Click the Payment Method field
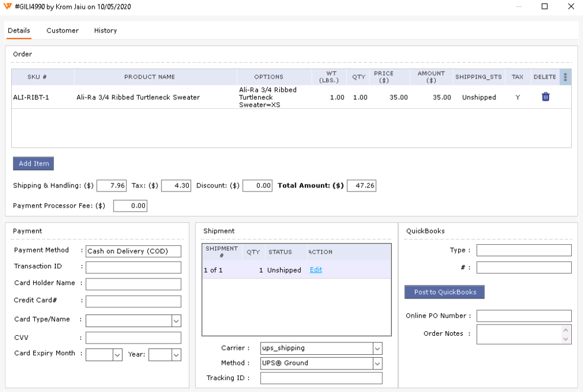583x392 pixels. point(134,251)
